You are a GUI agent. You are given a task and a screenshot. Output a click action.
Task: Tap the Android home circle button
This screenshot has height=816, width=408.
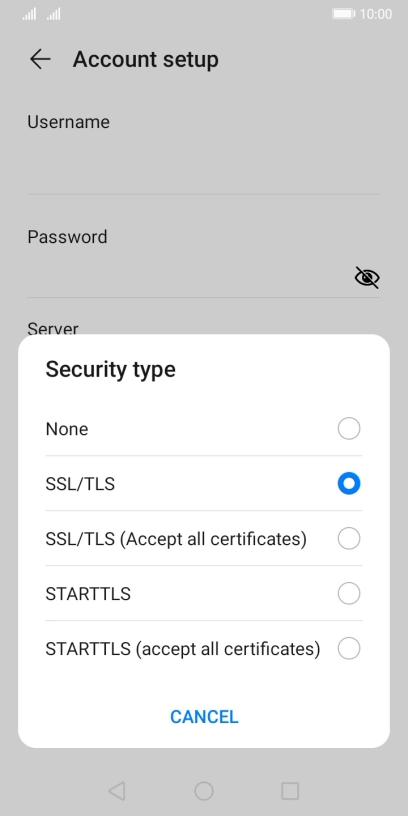pyautogui.click(x=204, y=791)
